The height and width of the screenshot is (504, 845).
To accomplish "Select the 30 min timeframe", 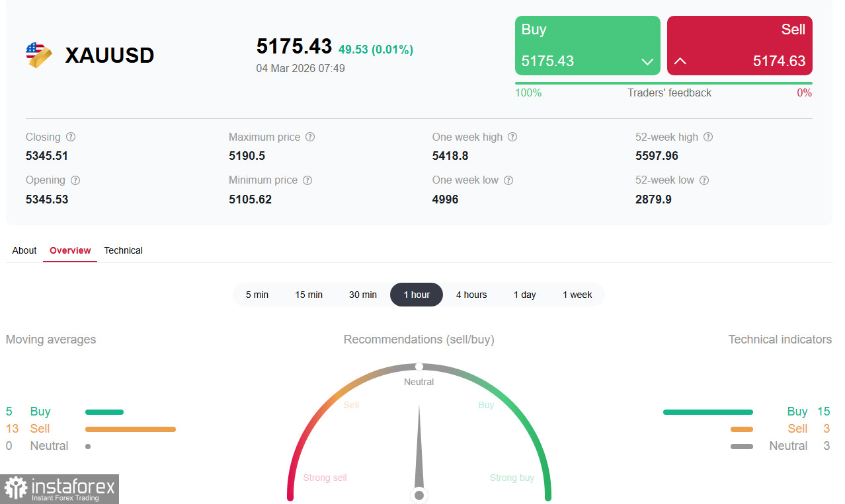I will pyautogui.click(x=363, y=295).
